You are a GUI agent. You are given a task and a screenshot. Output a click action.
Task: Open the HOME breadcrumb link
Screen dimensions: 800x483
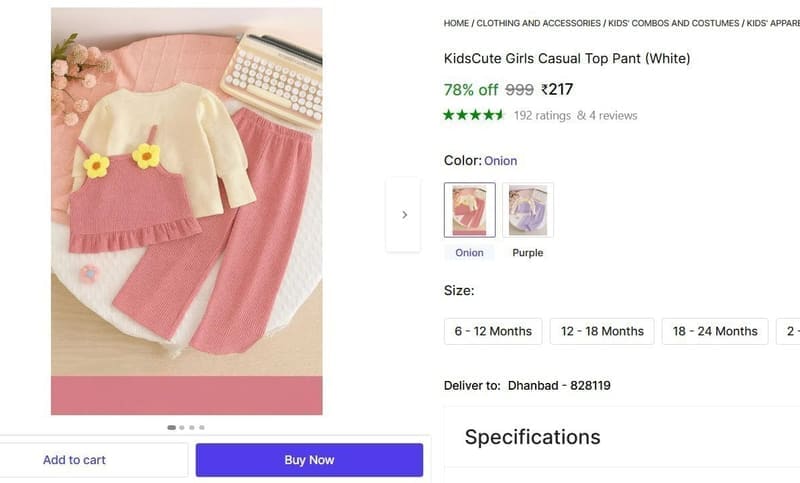(x=456, y=23)
